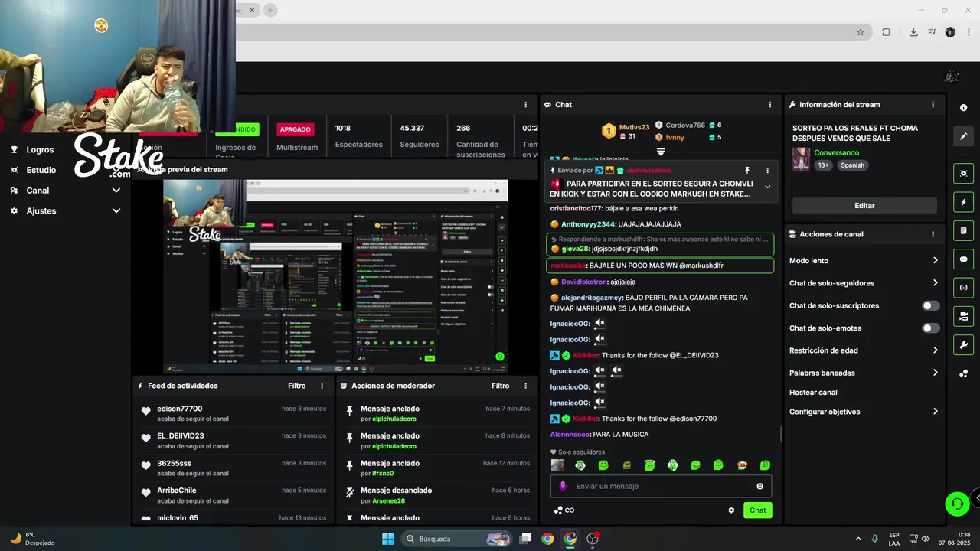Click the APAGADO Multistream badge
This screenshot has height=551, width=980.
click(x=296, y=129)
